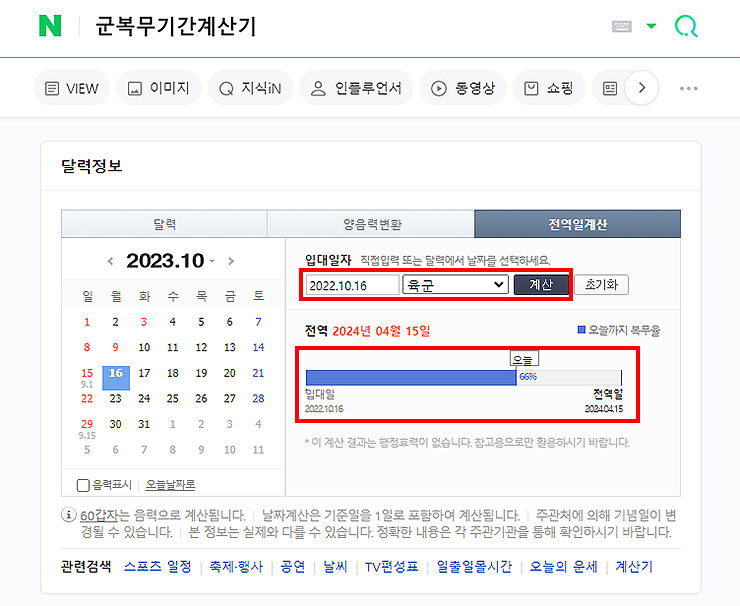740x606 pixels.
Task: Click the 66% progress label
Action: [528, 377]
